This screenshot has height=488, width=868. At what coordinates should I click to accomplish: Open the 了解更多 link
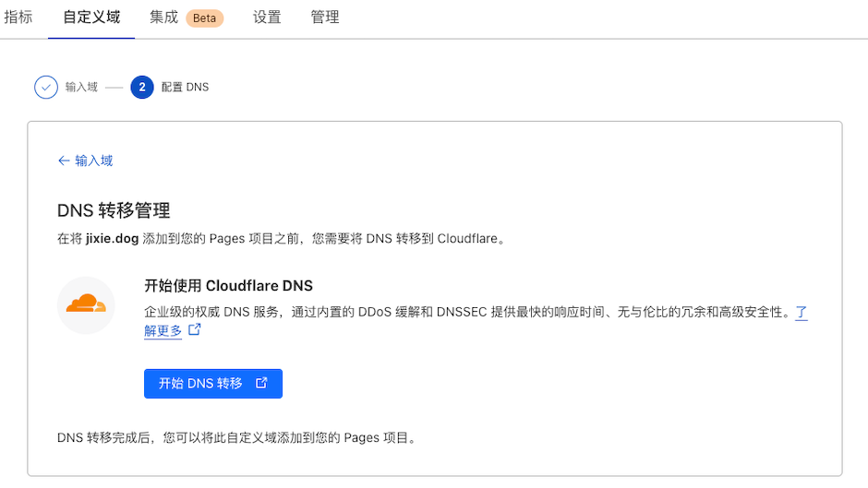163,330
